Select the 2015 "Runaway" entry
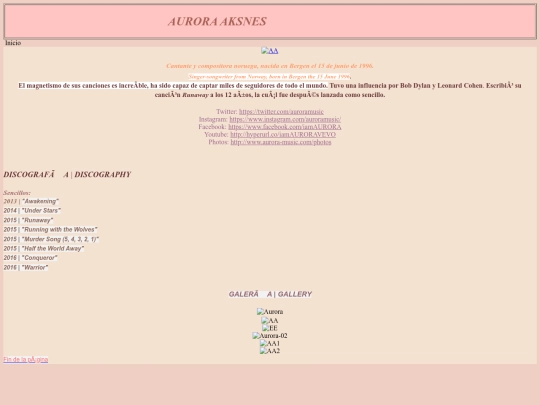The height and width of the screenshot is (405, 540). [x=28, y=220]
